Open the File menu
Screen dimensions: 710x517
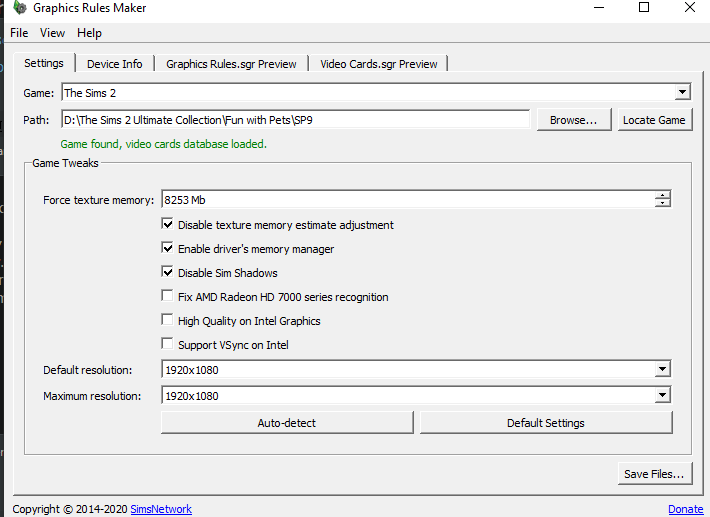click(19, 33)
